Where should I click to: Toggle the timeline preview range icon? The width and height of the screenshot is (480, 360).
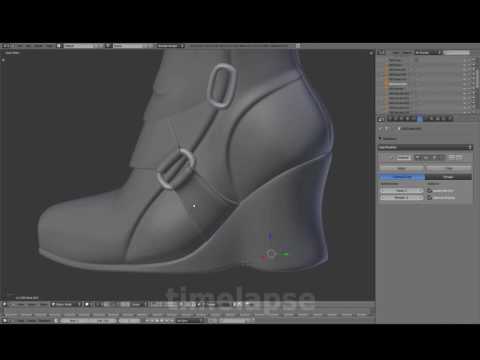click(56, 320)
